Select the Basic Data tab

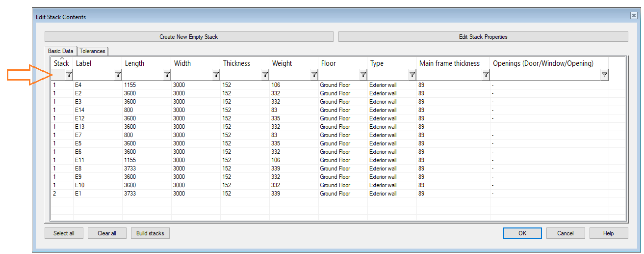coord(61,51)
